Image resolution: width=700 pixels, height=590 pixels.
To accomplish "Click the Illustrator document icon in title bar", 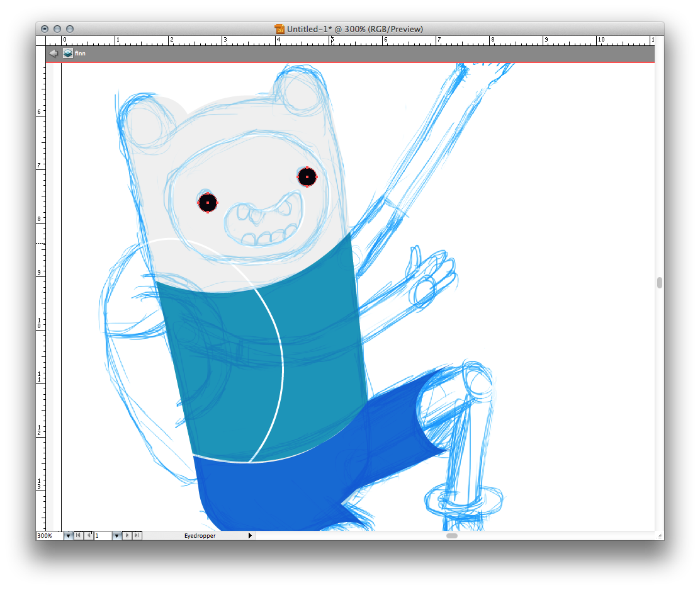I will coord(279,29).
